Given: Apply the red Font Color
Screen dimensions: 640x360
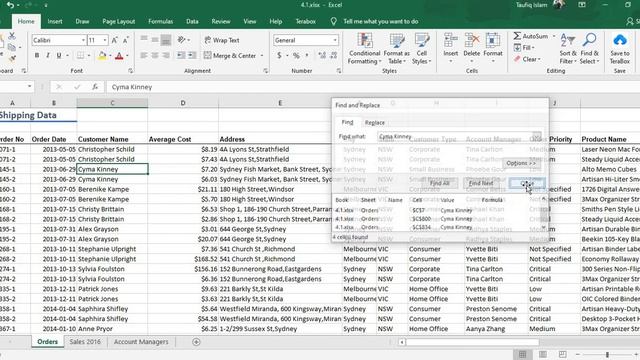Looking at the screenshot, I should tap(119, 56).
